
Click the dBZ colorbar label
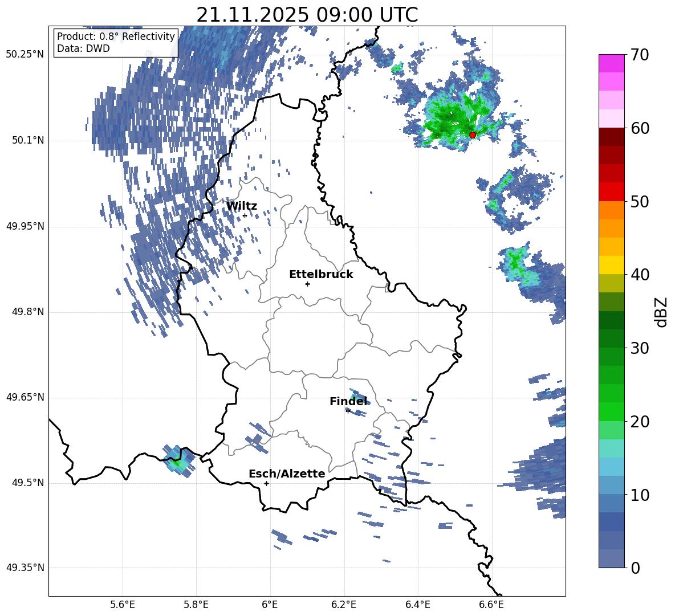662,312
